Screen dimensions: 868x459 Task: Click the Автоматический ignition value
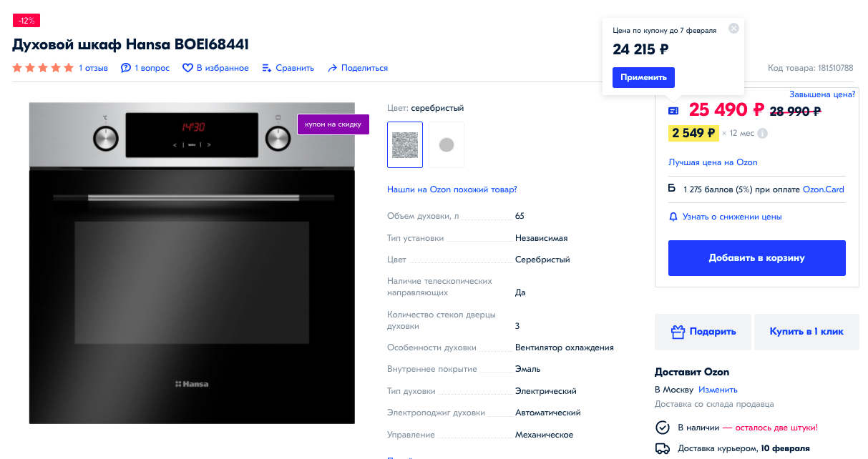coord(548,413)
